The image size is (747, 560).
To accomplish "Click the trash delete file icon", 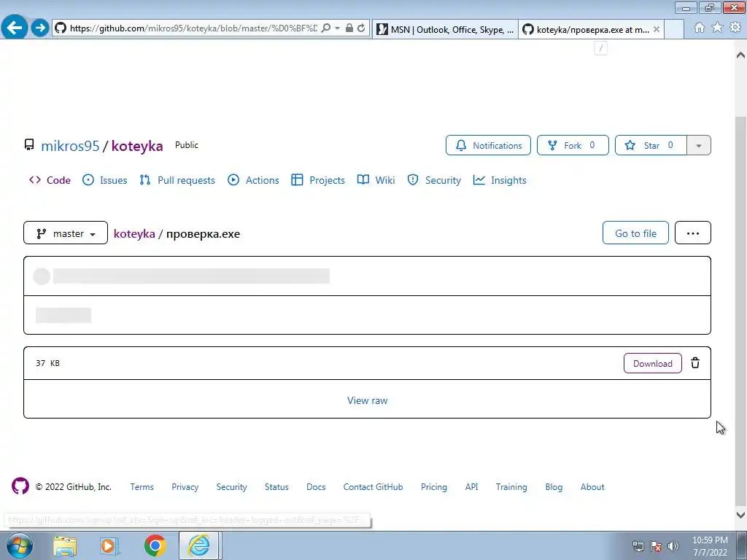I will click(x=695, y=363).
